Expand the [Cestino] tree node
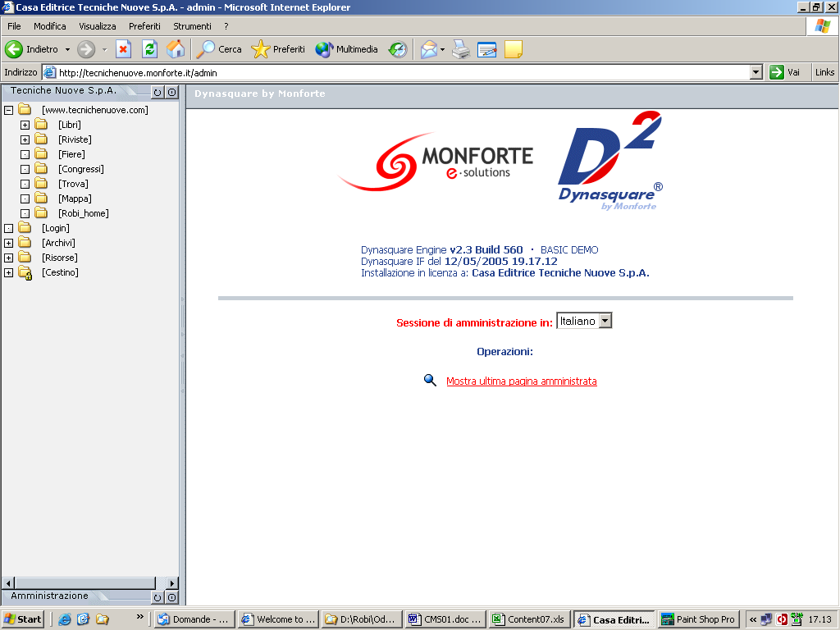Screen dimensions: 840x630 point(8,272)
